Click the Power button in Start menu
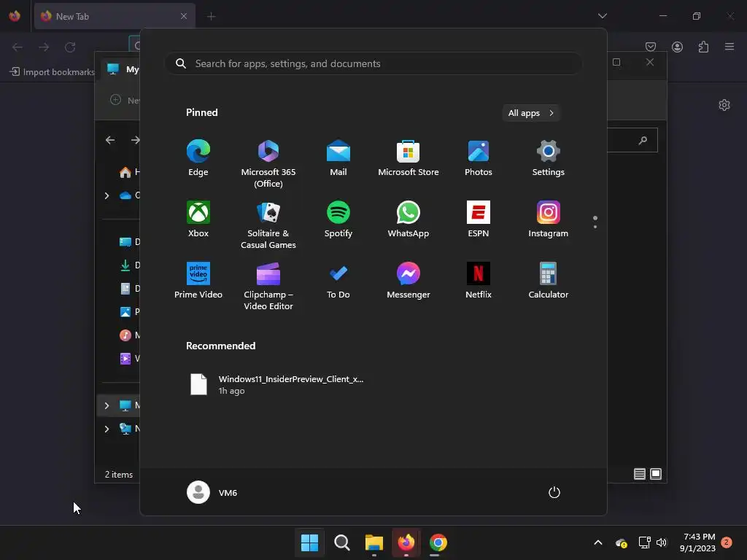The width and height of the screenshot is (747, 560). coord(554,492)
